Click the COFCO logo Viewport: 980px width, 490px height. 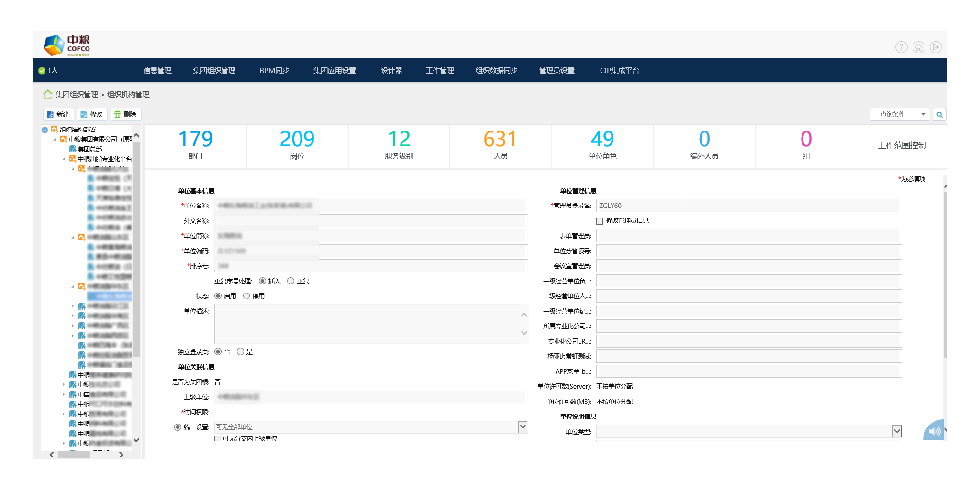coord(67,45)
